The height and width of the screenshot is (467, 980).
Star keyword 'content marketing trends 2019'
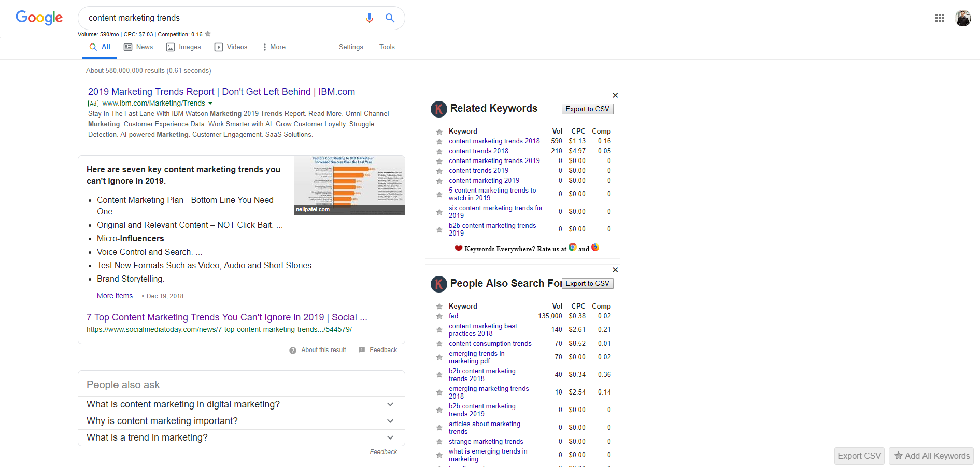(x=439, y=162)
